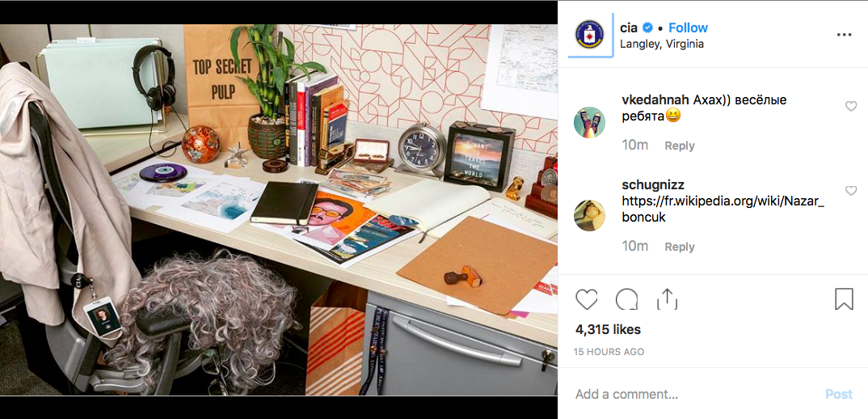Like the post with the heart icon

point(586,299)
